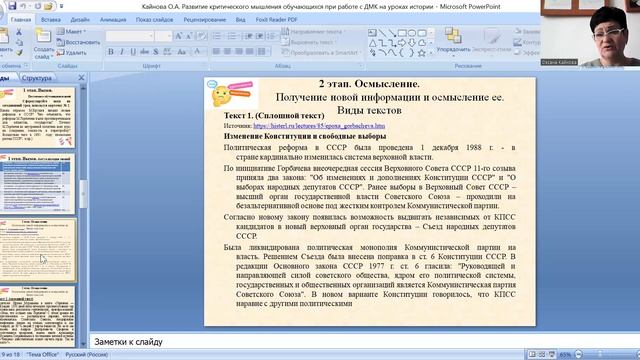Open the Вставка ribbon tab
This screenshot has height=360, width=640.
[51, 20]
